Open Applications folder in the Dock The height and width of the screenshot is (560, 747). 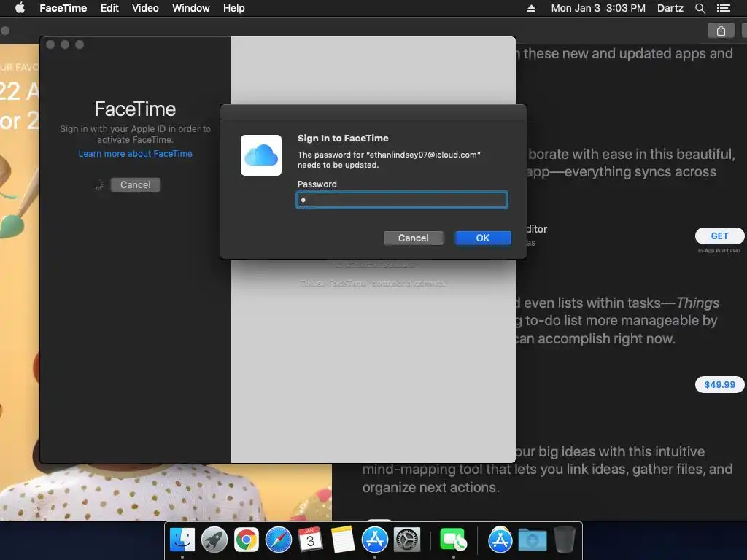coord(500,540)
